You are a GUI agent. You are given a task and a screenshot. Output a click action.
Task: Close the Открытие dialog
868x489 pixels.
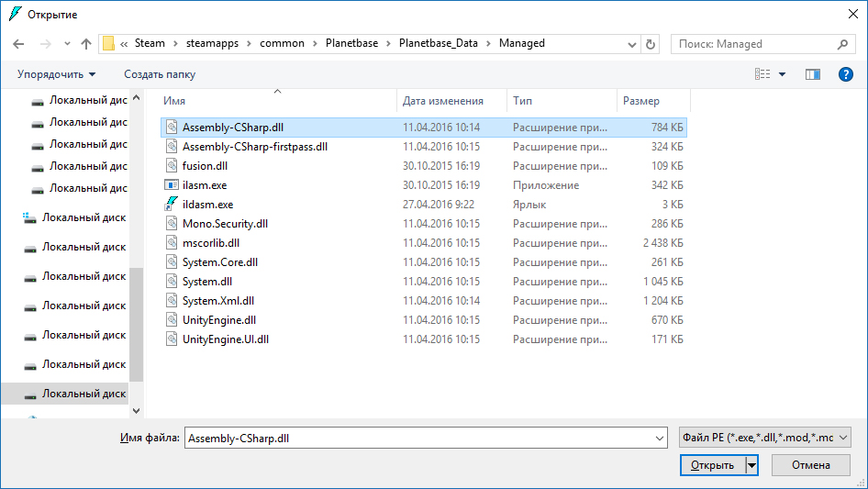(x=853, y=14)
